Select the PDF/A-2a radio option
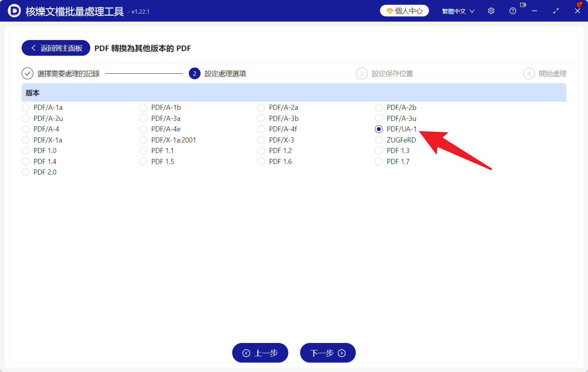 click(x=261, y=108)
